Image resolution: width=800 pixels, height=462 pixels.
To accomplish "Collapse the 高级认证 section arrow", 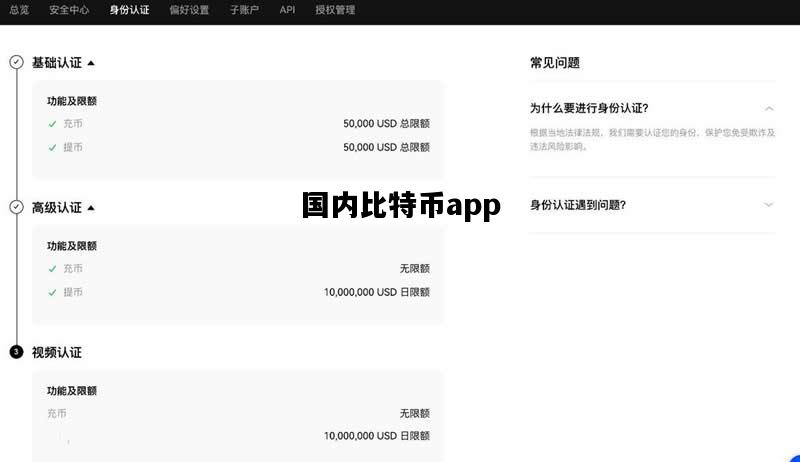I will tap(91, 208).
